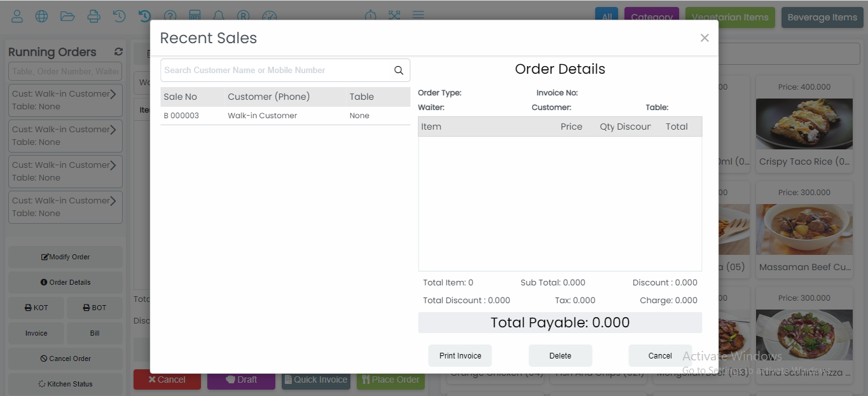Select the Crispy Taco Rice item thumbnail

[x=804, y=123]
